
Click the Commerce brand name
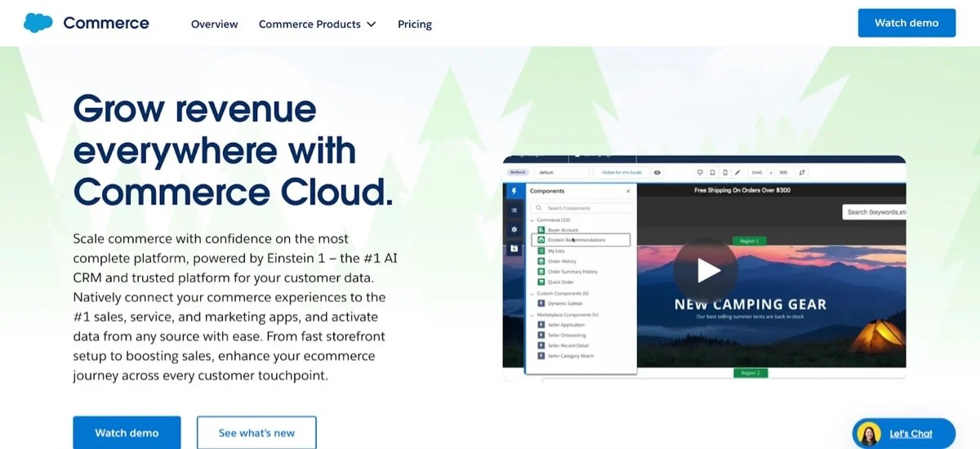(x=106, y=23)
